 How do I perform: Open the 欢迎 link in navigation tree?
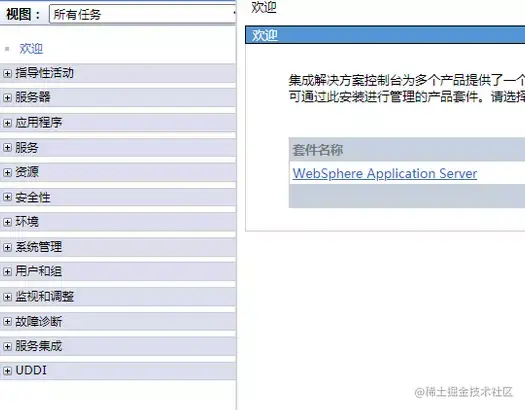pos(31,49)
